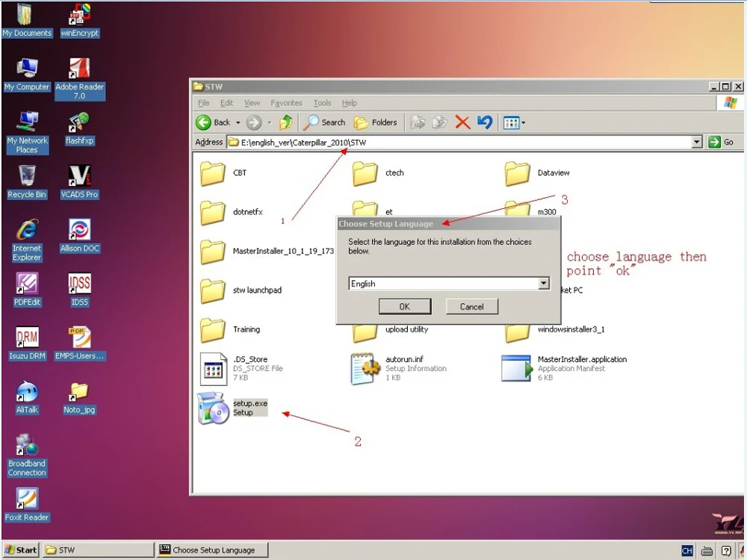Open the Favorites menu
This screenshot has height=560, width=747.
click(x=286, y=103)
